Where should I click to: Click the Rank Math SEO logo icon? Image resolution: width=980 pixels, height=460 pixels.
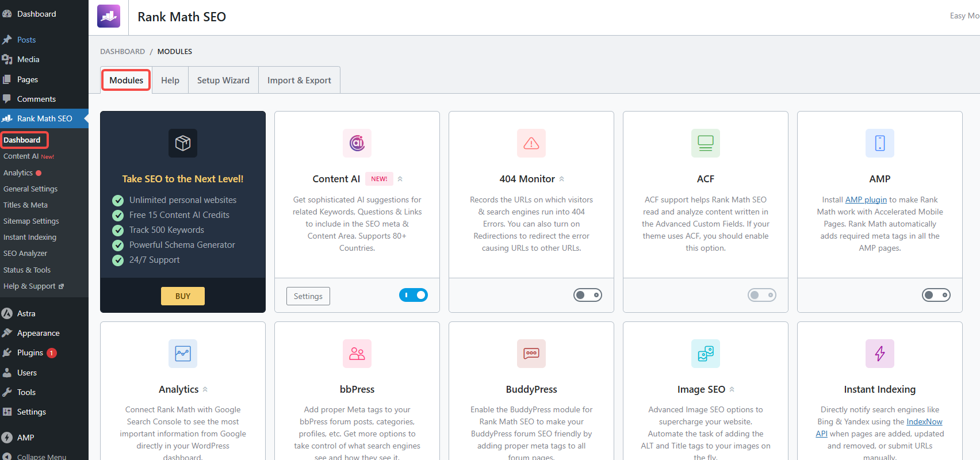[109, 17]
